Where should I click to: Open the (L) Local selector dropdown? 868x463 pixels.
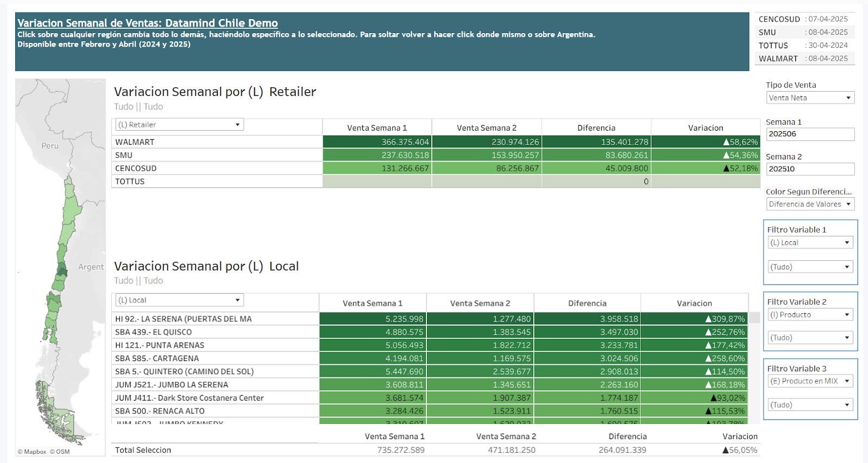(179, 300)
